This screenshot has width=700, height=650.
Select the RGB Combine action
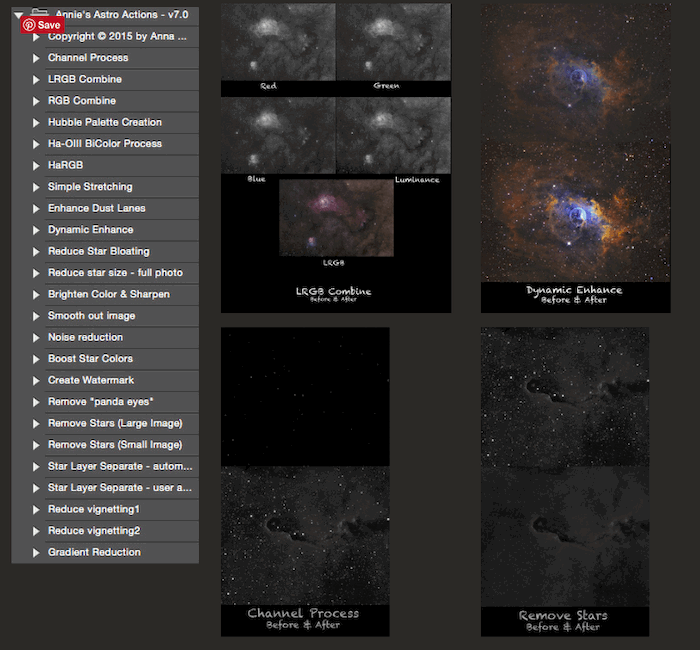tap(82, 101)
